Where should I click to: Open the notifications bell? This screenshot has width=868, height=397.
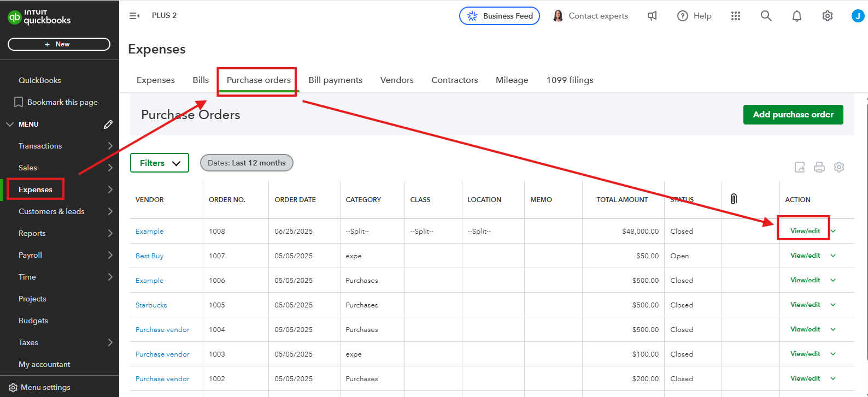point(796,16)
